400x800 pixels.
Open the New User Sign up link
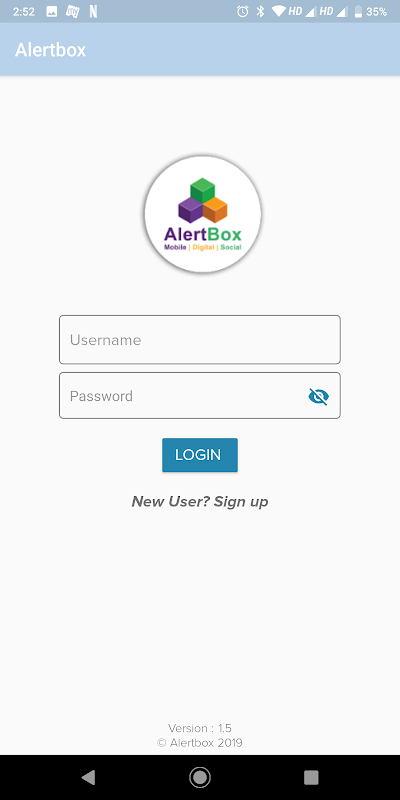pos(200,502)
